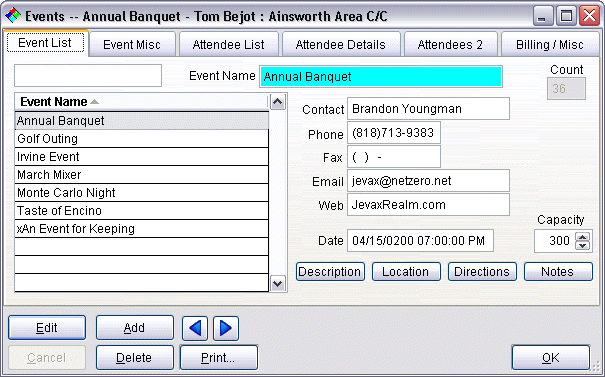Close the Events window

(x=590, y=16)
